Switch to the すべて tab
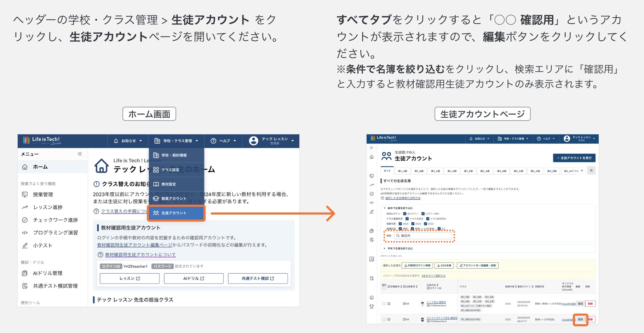Viewport: 644px width, 333px height. [387, 171]
